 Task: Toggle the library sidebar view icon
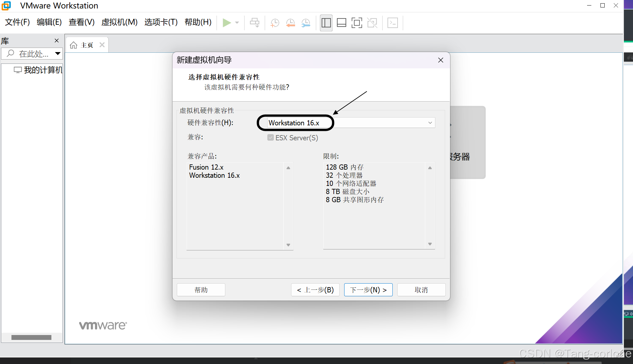(326, 23)
